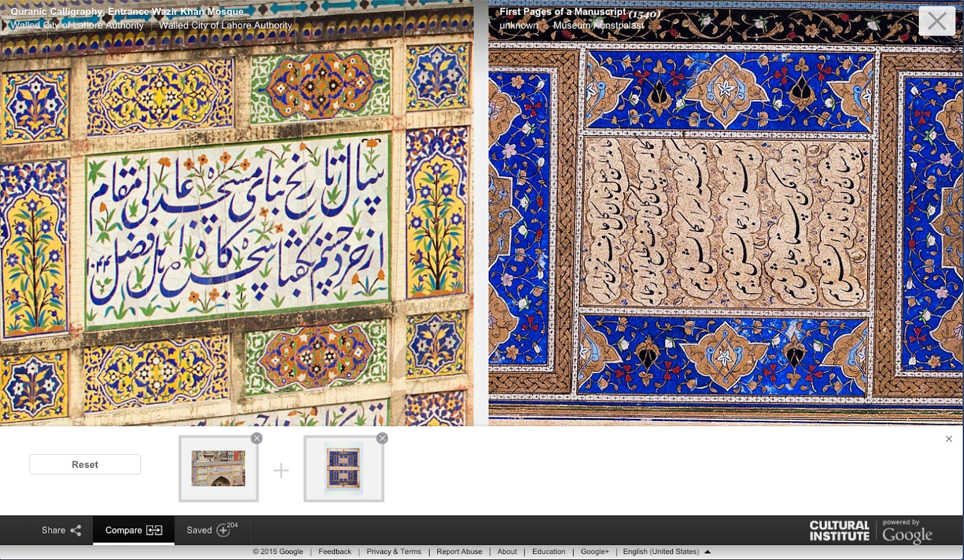Click the plus icon between thumbnails
The height and width of the screenshot is (560, 964).
tap(281, 470)
